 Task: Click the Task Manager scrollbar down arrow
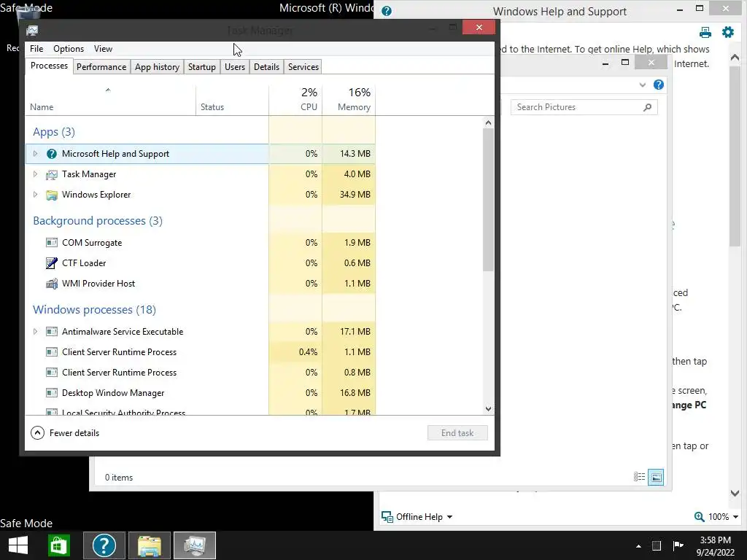[488, 409]
